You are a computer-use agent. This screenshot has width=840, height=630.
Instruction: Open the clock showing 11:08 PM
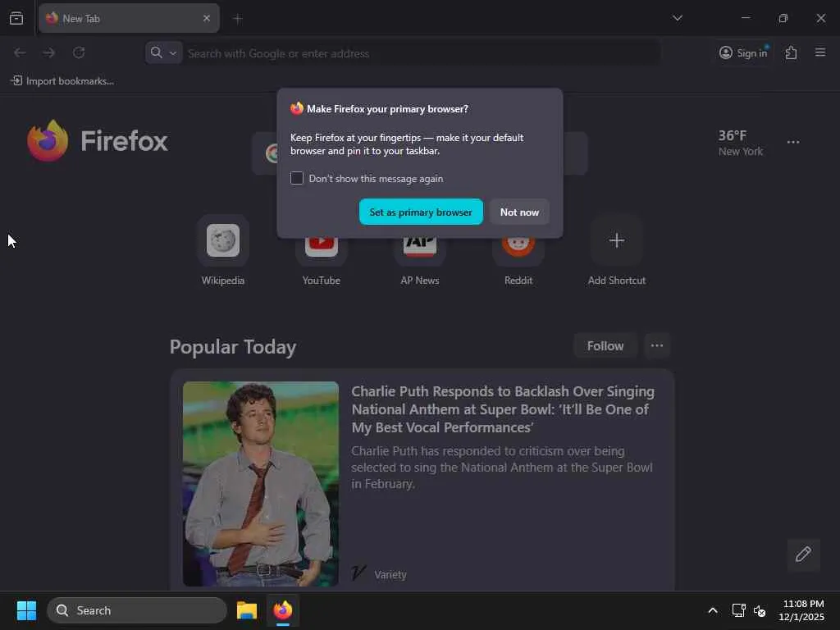coord(801,610)
